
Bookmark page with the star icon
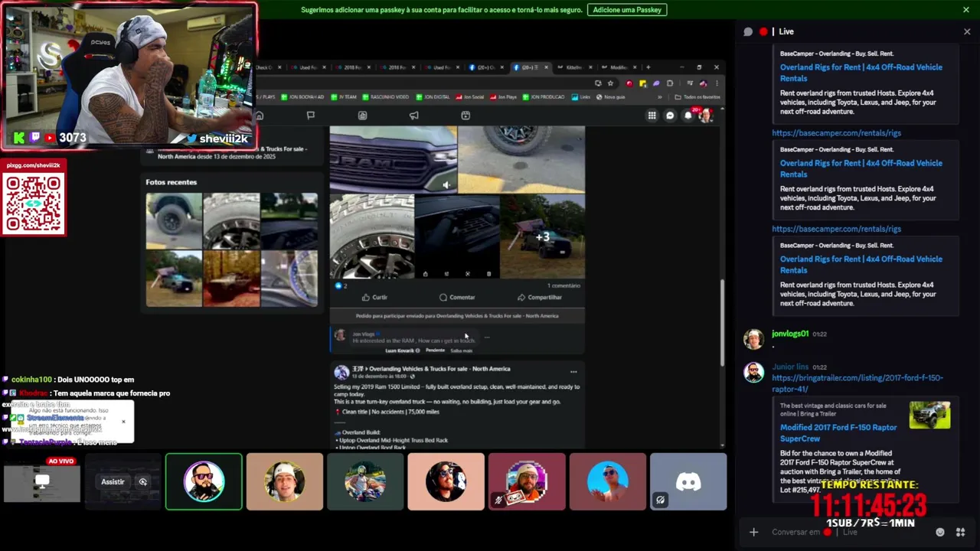click(610, 83)
